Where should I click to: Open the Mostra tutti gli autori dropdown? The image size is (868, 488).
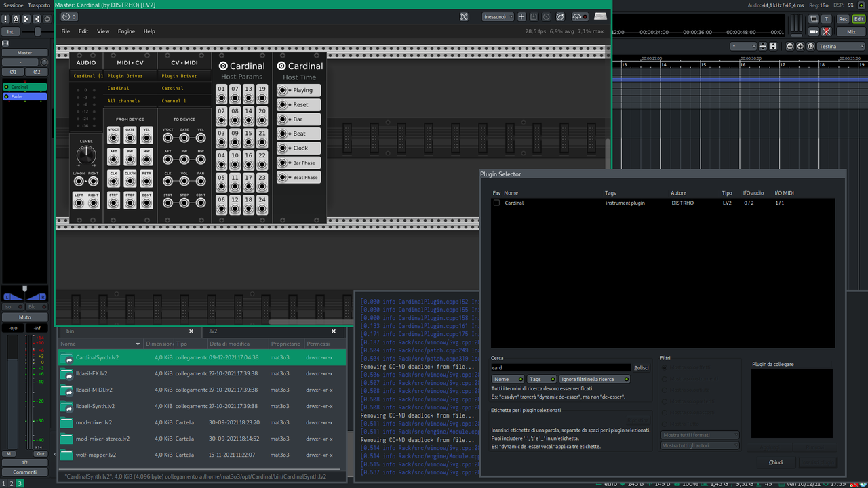tap(700, 445)
